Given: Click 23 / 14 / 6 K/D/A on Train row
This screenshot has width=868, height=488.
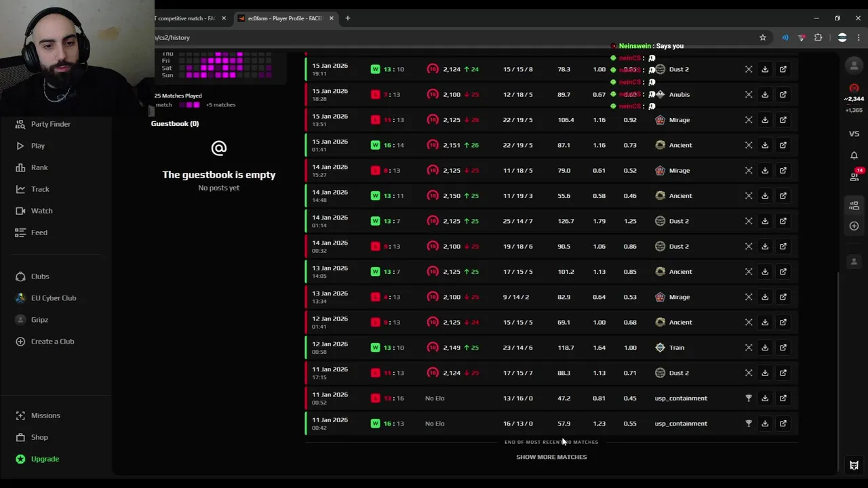Looking at the screenshot, I should point(518,348).
